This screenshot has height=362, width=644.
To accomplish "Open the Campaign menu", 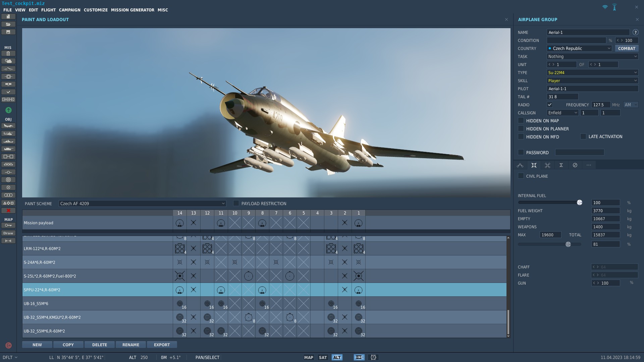I will point(70,10).
